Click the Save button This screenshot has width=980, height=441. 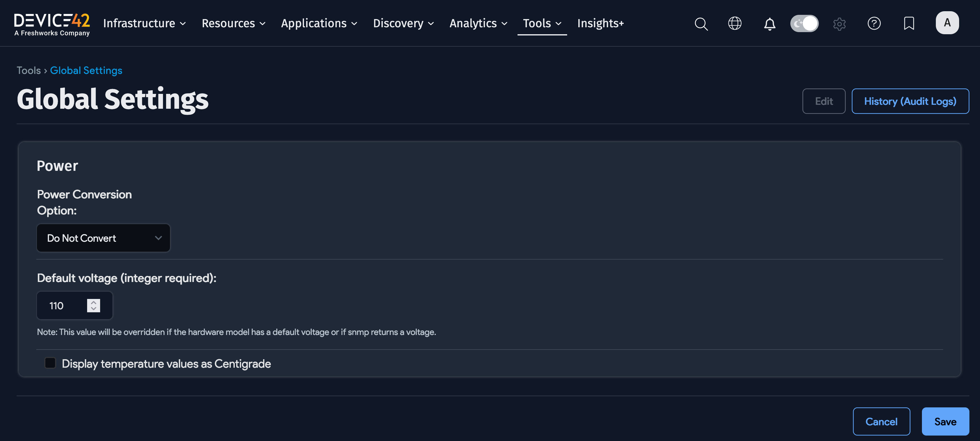click(x=945, y=422)
